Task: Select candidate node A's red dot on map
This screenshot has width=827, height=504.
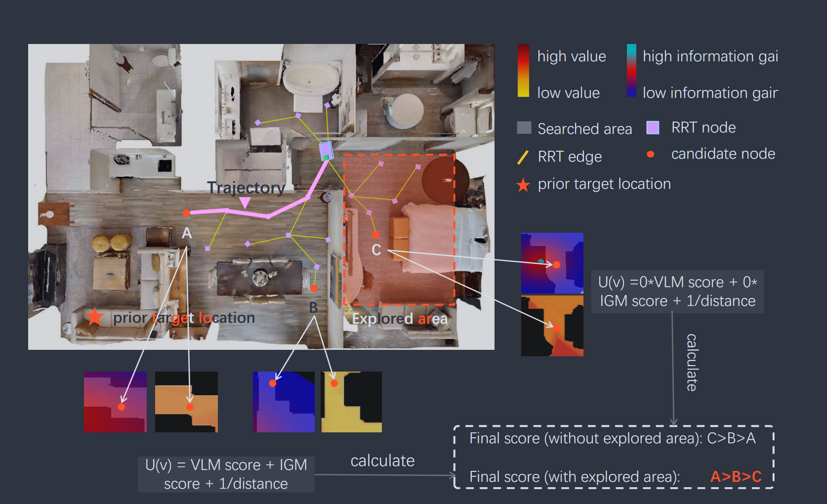Action: (186, 213)
